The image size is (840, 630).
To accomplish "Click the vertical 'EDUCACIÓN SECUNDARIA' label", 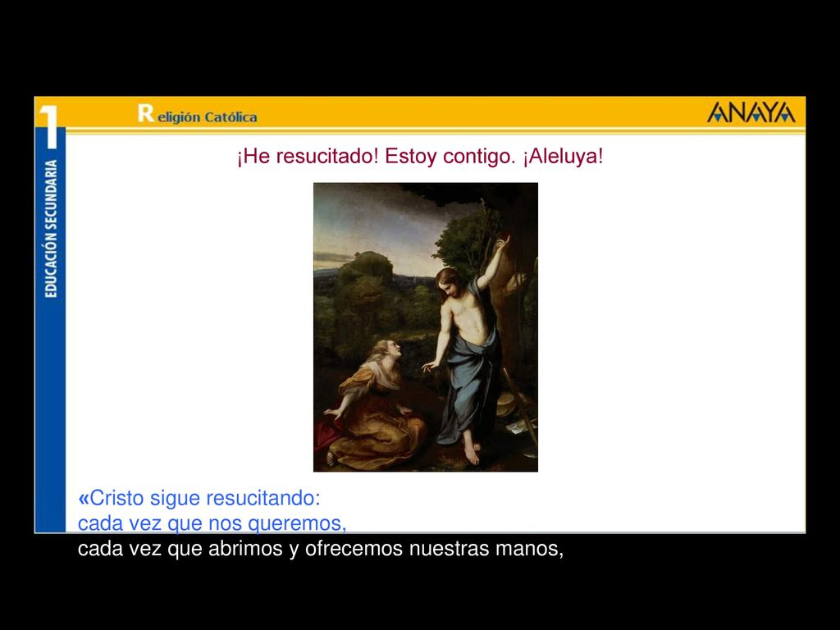I will (x=50, y=229).
